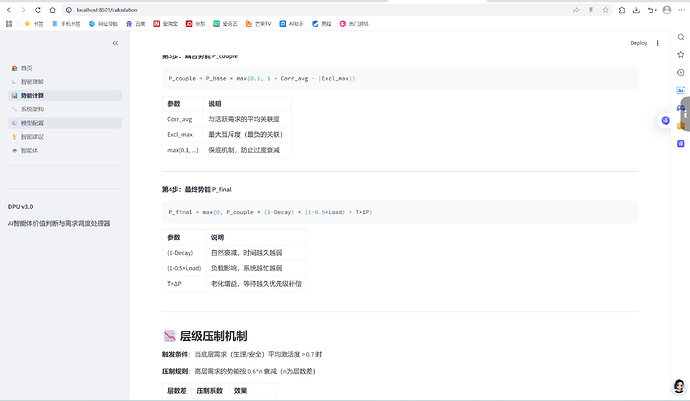Open the 热门游戏 bookmark
Image resolution: width=690 pixels, height=401 pixels.
pos(354,24)
